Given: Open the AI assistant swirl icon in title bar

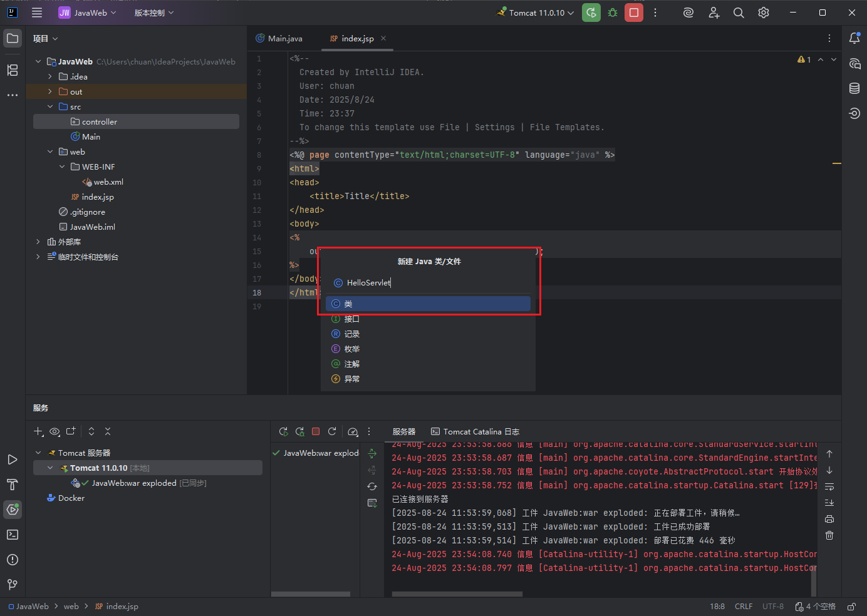Looking at the screenshot, I should click(688, 13).
